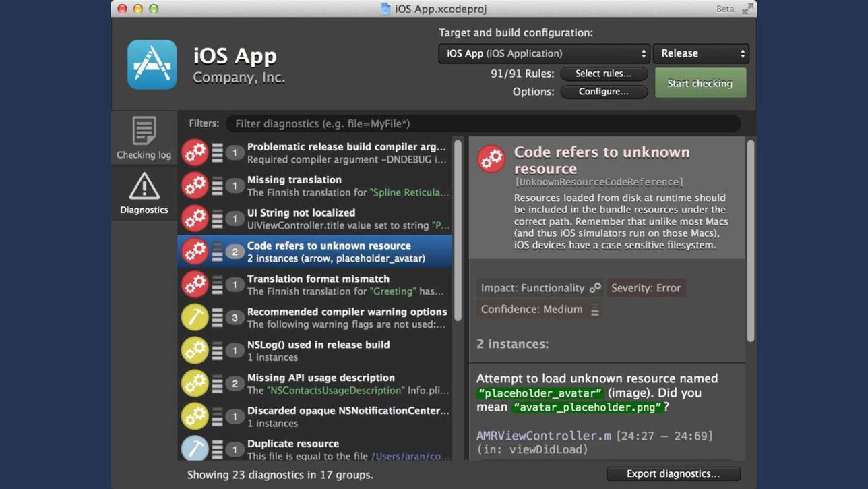Click the iOS App Store project icon

[152, 65]
